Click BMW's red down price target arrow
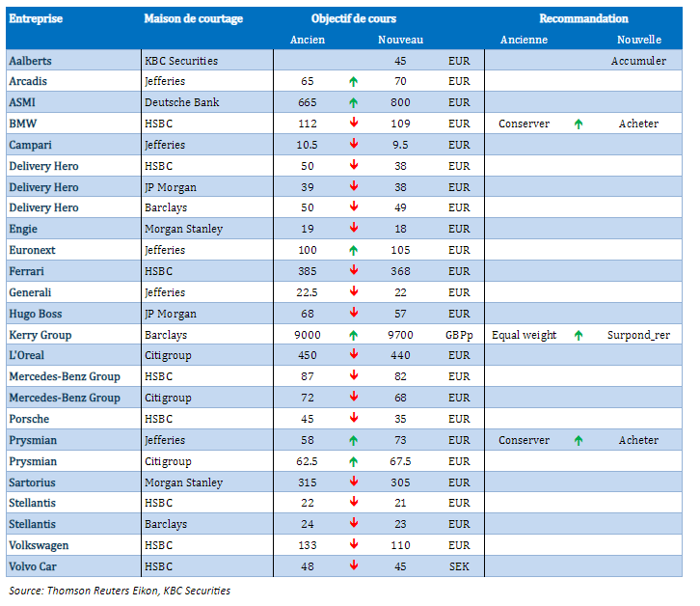The width and height of the screenshot is (700, 606). (354, 124)
